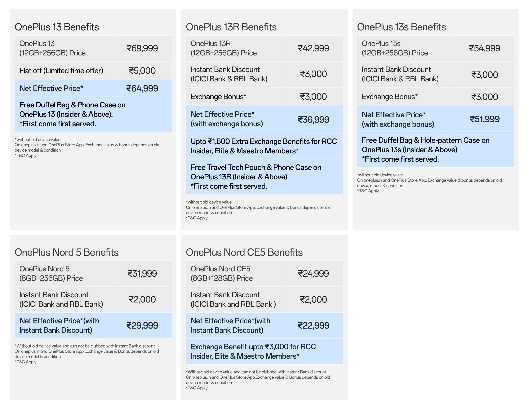Click the ₹69,999 OnePlus 13 price
The image size is (529, 420).
point(142,48)
